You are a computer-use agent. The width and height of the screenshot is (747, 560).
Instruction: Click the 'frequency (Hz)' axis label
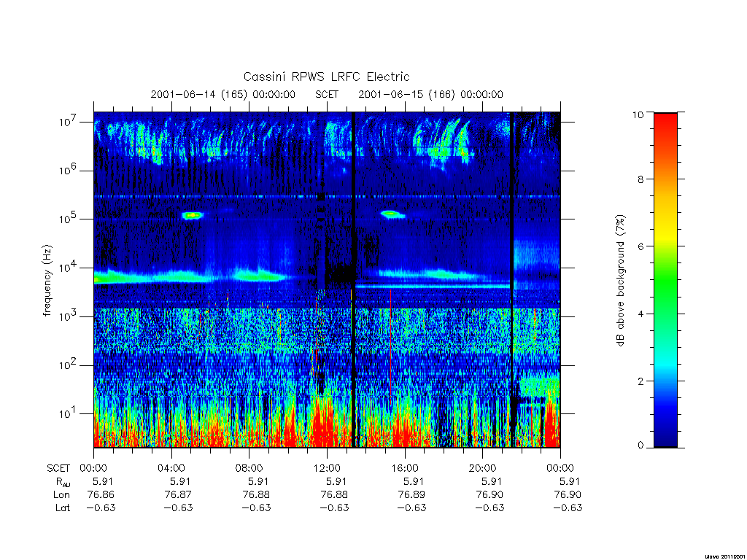pyautogui.click(x=47, y=281)
